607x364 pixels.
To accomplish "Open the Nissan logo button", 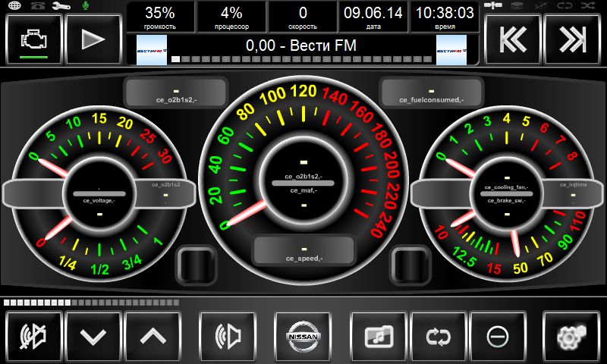I will (x=303, y=337).
